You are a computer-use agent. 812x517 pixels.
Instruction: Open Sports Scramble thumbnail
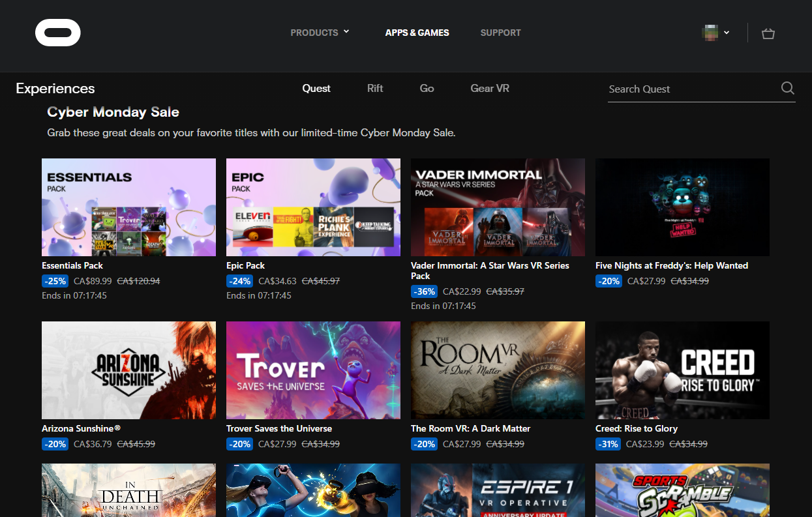click(682, 490)
